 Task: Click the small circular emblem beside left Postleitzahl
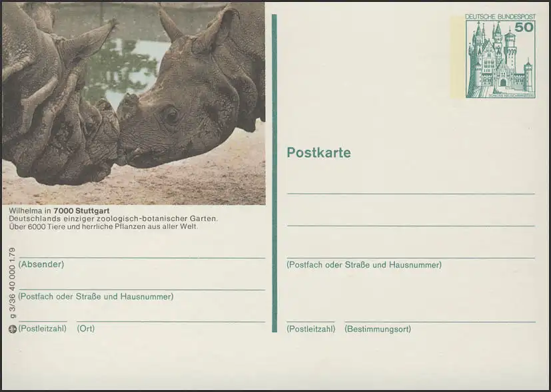point(11,329)
